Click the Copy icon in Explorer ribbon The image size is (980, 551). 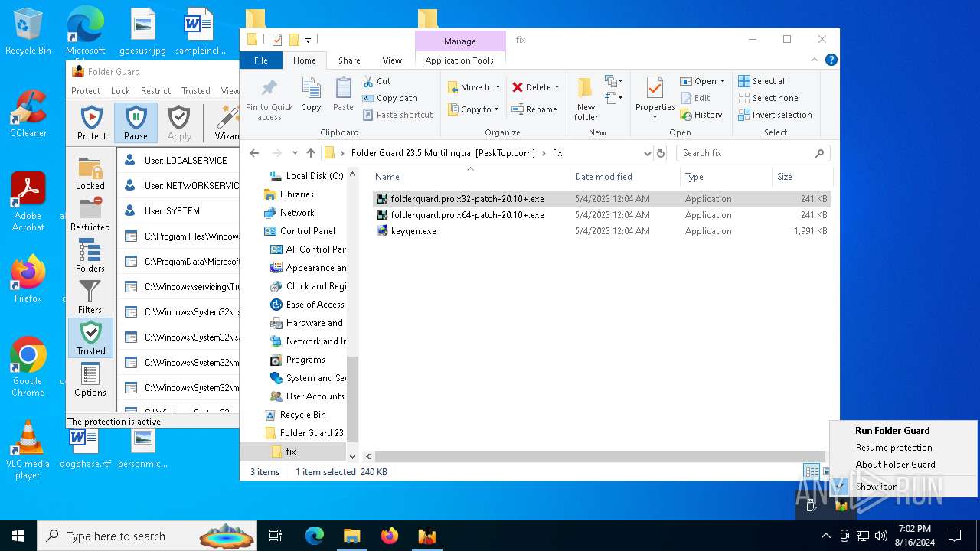tap(311, 95)
